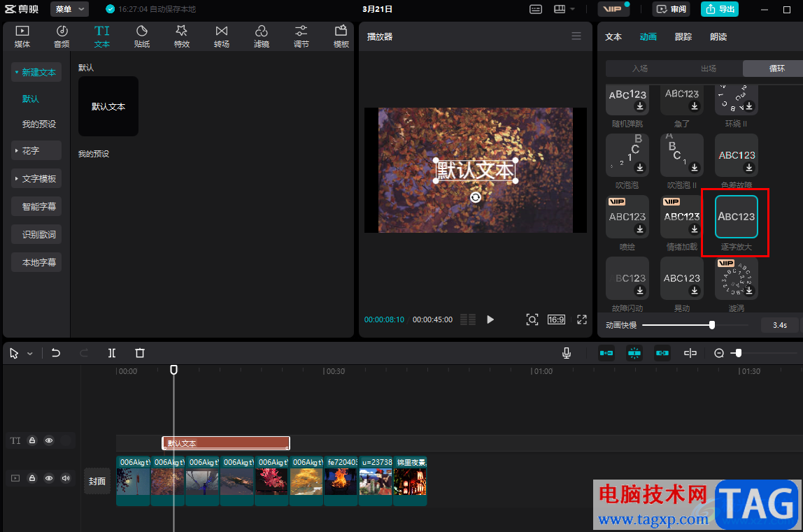Open the 菜单 dropdown menu
The width and height of the screenshot is (803, 532).
pyautogui.click(x=70, y=9)
